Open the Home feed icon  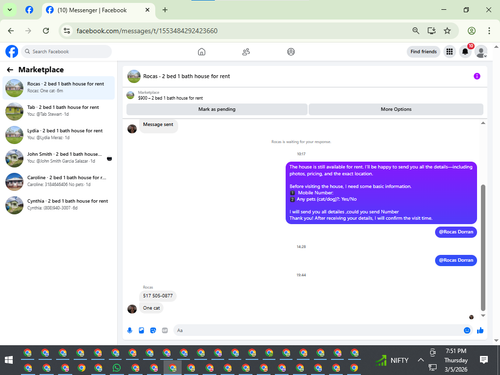pos(202,52)
